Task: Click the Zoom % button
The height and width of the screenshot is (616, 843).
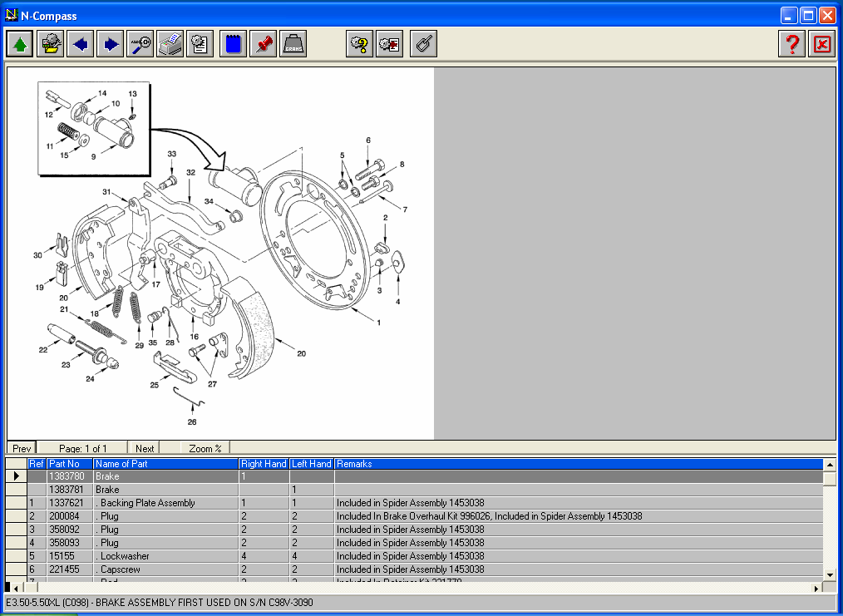Action: 205,448
